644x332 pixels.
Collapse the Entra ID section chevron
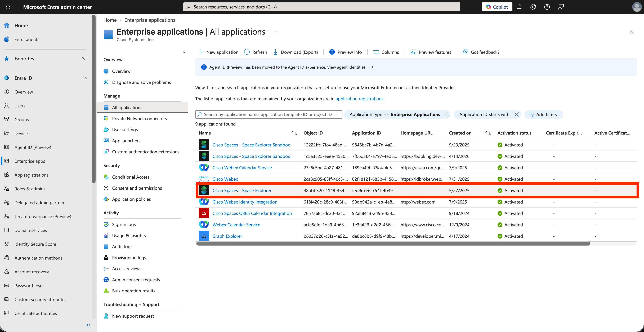point(85,78)
